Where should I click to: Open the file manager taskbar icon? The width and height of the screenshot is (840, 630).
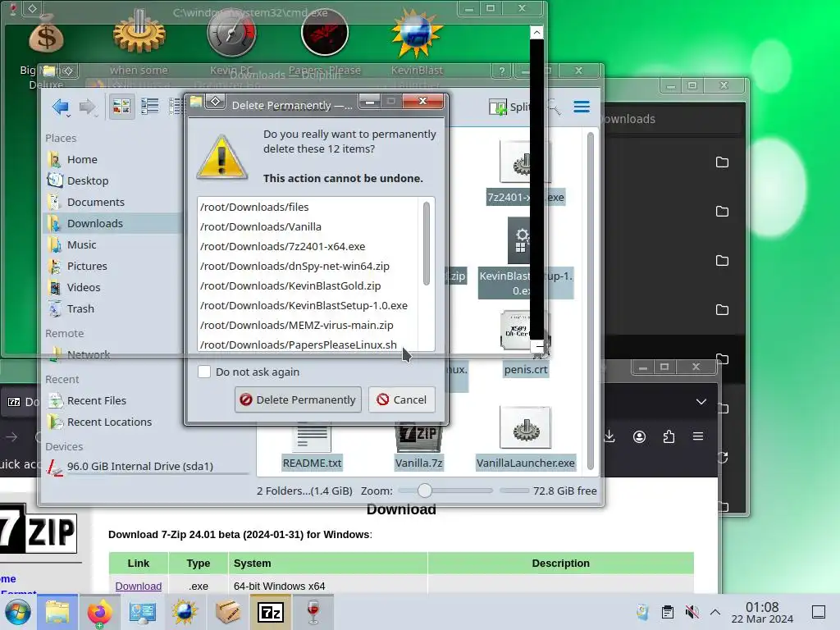point(57,612)
